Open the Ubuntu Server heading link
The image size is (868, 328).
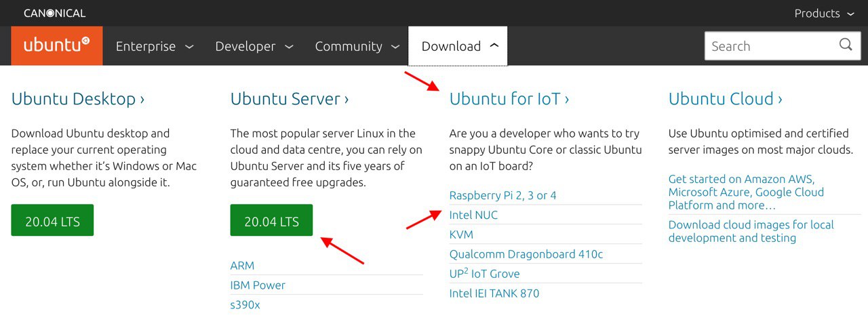pyautogui.click(x=290, y=99)
